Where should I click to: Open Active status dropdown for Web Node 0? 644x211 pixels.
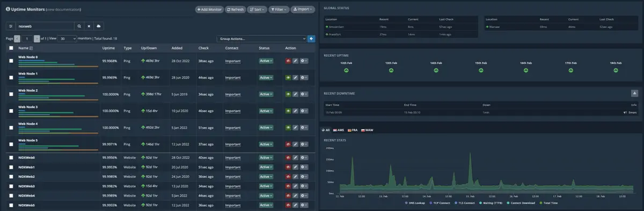click(x=266, y=61)
